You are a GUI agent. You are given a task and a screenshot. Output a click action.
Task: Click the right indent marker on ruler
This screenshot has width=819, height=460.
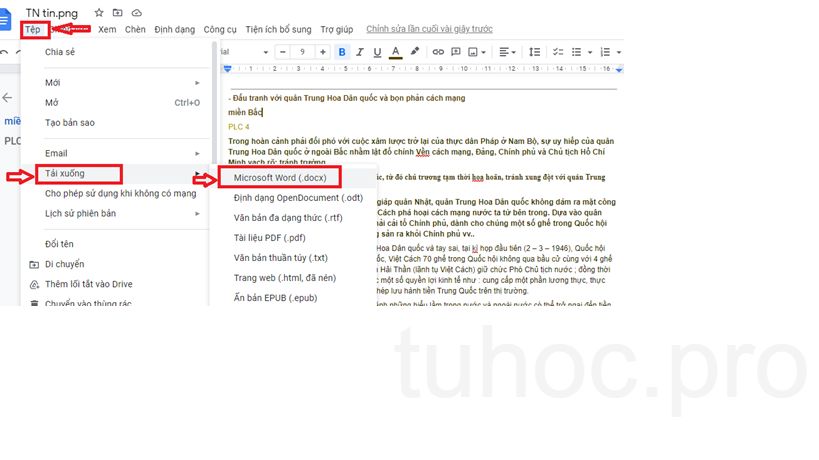click(x=619, y=69)
